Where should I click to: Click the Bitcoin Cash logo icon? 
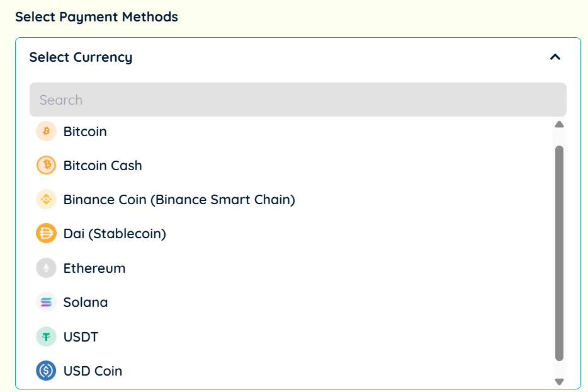(x=46, y=166)
